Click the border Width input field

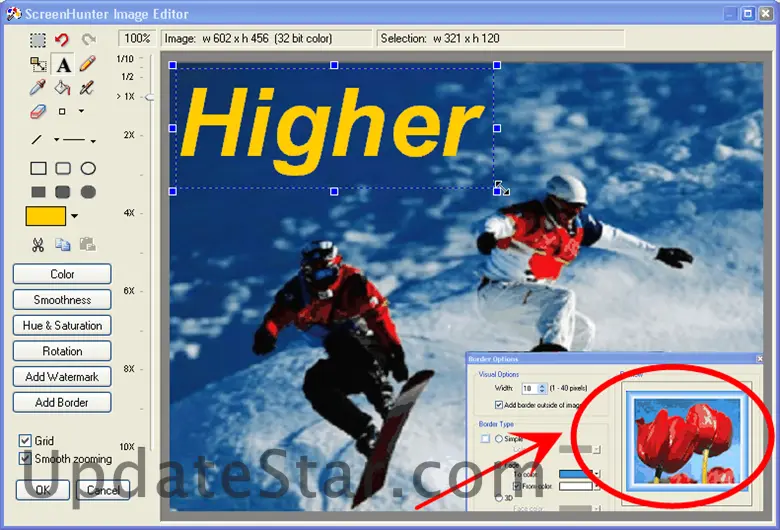(x=529, y=388)
